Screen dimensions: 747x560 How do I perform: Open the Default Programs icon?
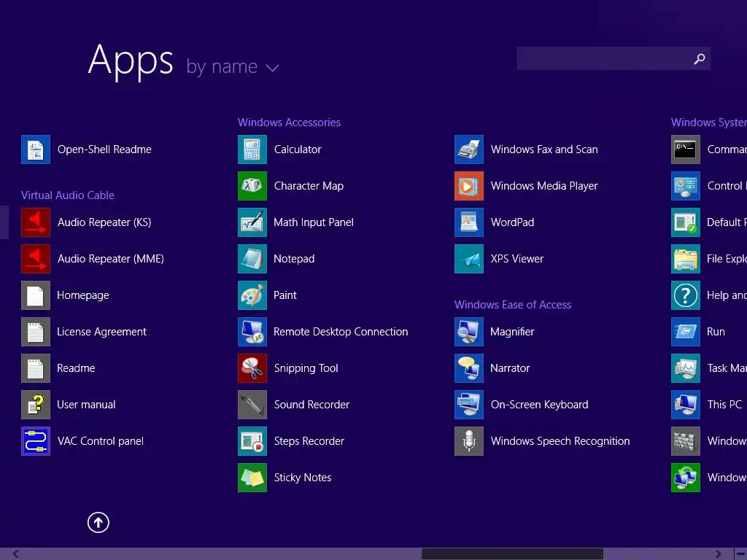[x=686, y=222]
